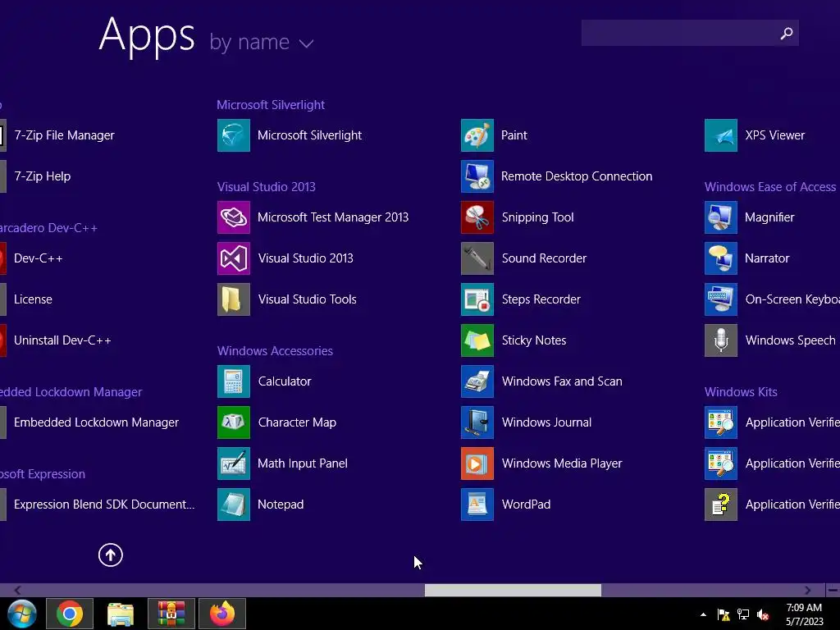This screenshot has width=840, height=630.
Task: Click the muted volume tray icon
Action: 764,614
